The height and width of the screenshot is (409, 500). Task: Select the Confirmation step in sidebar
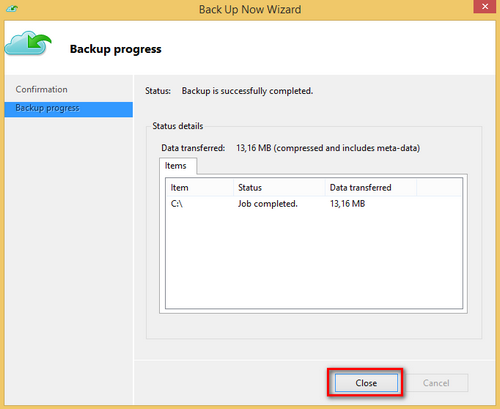click(41, 89)
